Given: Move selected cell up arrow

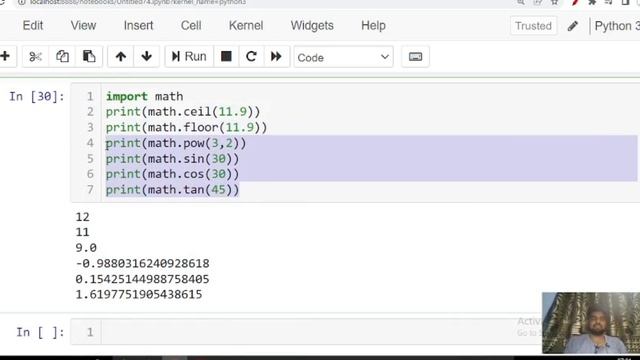Looking at the screenshot, I should [x=120, y=56].
